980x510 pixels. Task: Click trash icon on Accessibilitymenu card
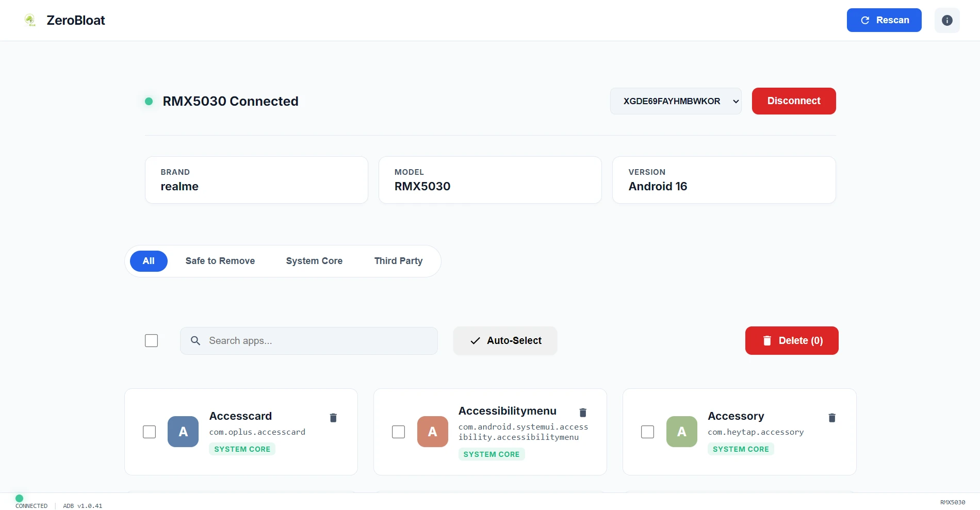click(583, 413)
